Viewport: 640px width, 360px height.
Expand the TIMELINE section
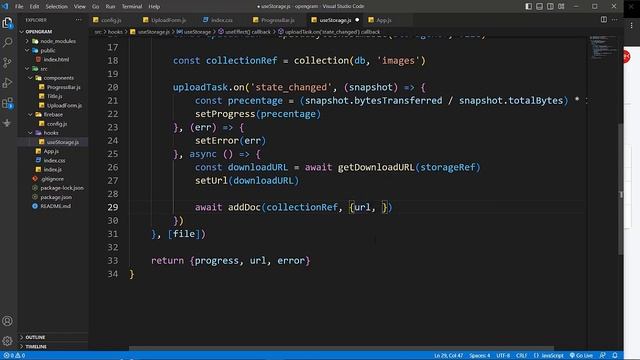36,347
